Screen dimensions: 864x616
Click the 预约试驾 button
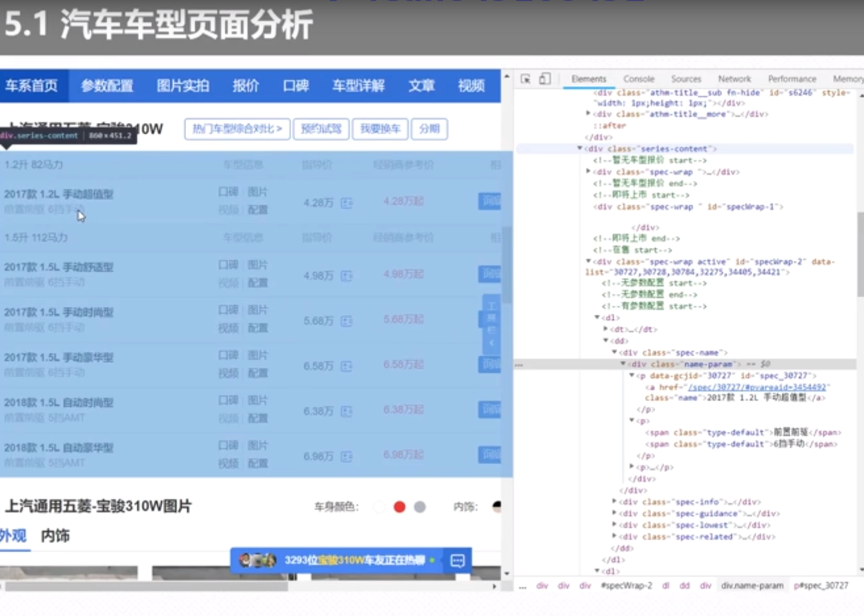coord(321,129)
